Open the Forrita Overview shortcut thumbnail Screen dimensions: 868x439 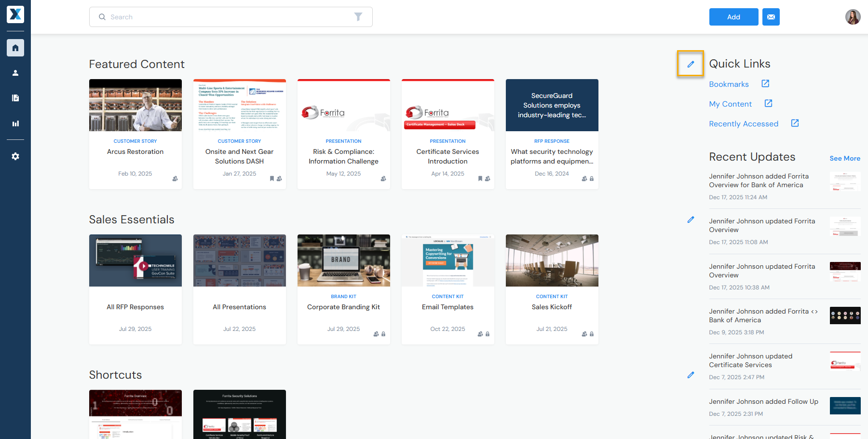136,414
